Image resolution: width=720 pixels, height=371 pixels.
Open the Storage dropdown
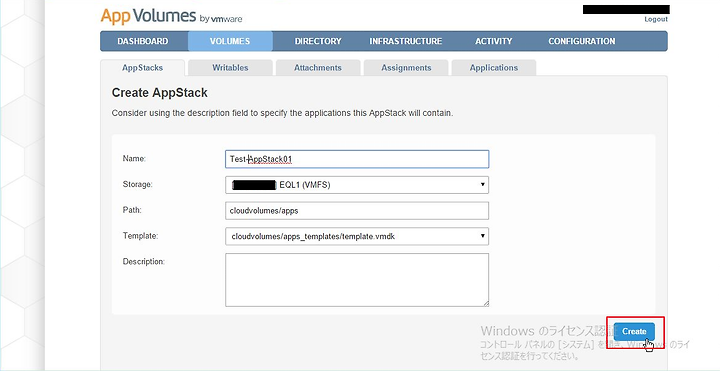357,185
